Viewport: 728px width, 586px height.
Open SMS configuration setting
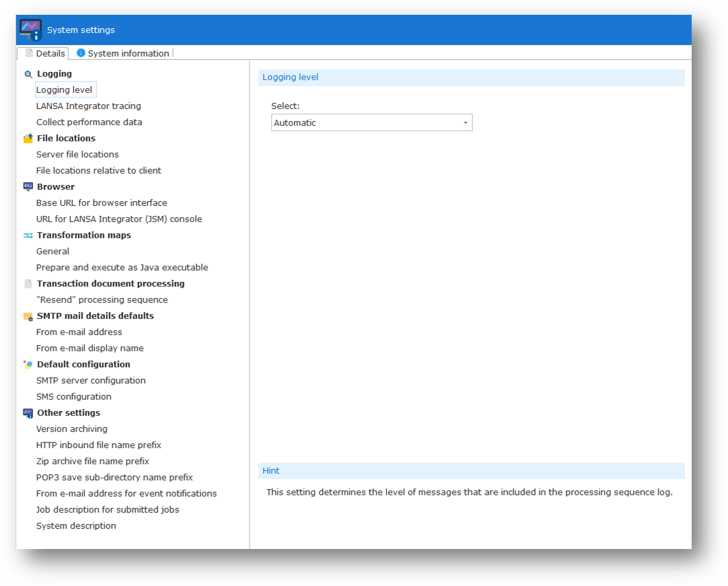[74, 396]
